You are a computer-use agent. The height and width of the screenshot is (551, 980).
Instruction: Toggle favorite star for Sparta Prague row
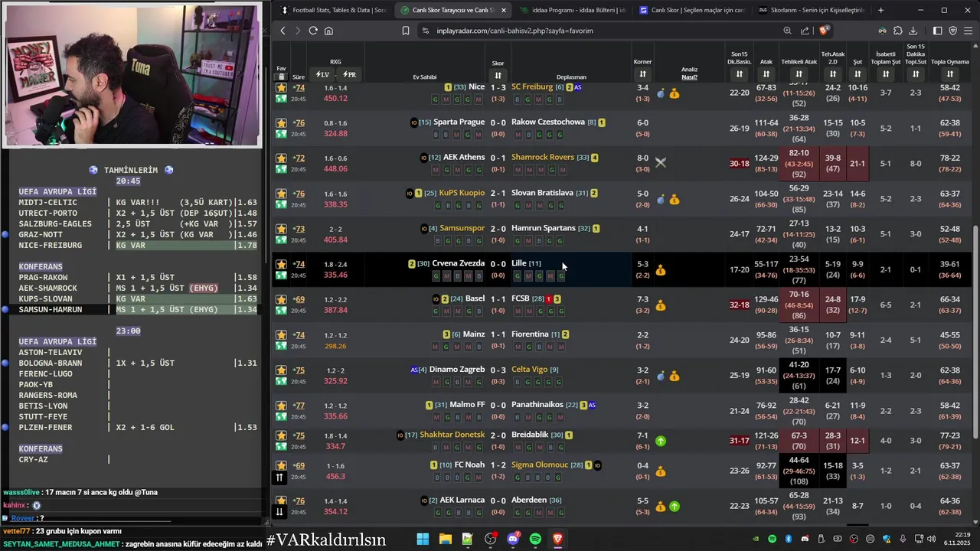click(x=281, y=122)
